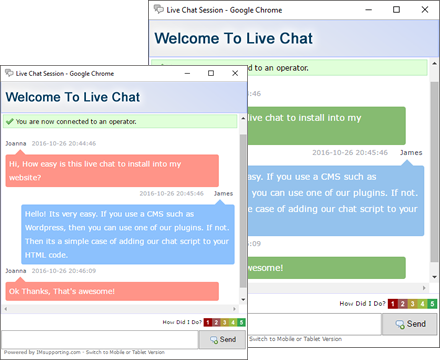The height and width of the screenshot is (360, 440).
Task: Click 'Welcome To Live Chat' heading in back window
Action: (233, 38)
